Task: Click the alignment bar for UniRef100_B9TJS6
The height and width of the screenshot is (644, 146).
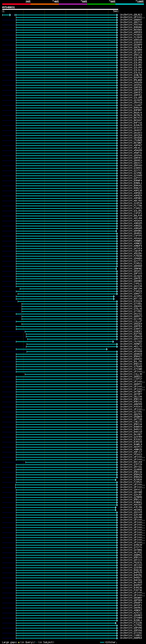Action: [x=65, y=299]
